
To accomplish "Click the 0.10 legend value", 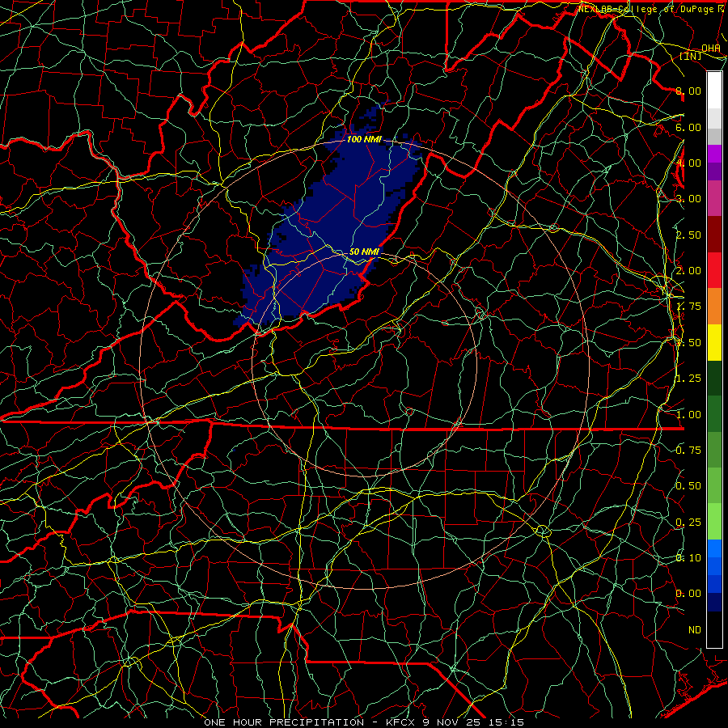I will coord(689,558).
